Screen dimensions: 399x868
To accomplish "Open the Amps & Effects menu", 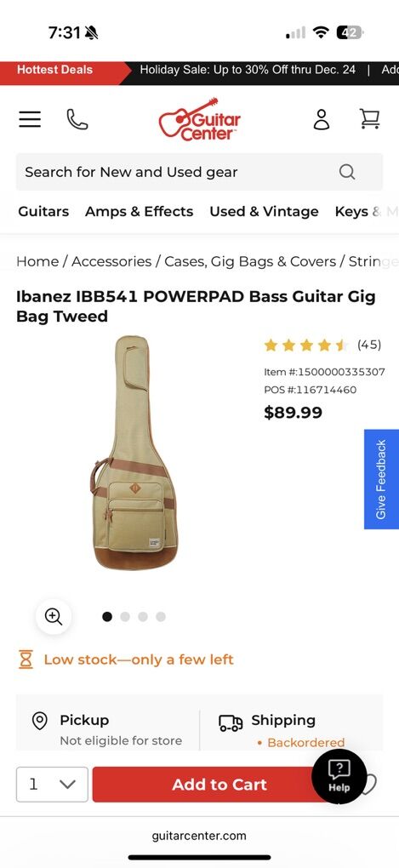I will click(x=139, y=211).
